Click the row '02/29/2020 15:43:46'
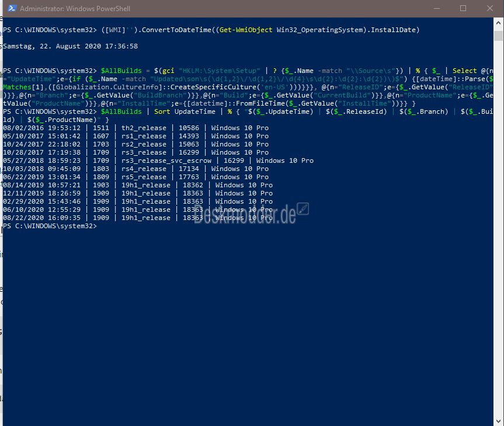 tap(138, 201)
